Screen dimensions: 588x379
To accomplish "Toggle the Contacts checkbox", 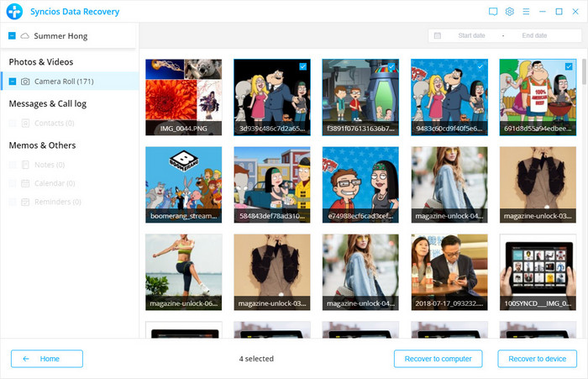I will point(13,123).
